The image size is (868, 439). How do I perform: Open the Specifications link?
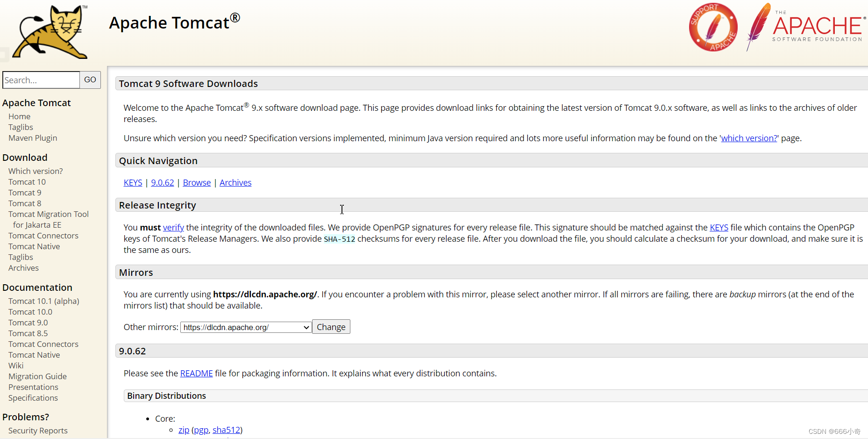point(33,398)
